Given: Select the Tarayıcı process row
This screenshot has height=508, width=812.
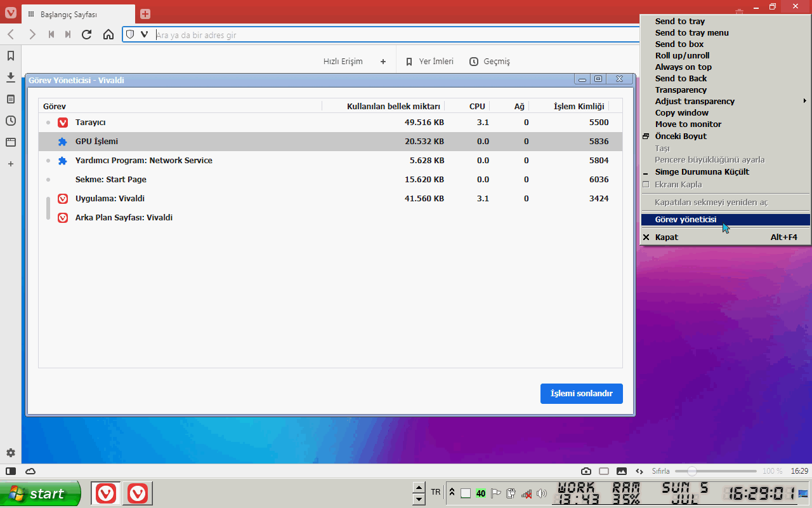Looking at the screenshot, I should coord(331,123).
